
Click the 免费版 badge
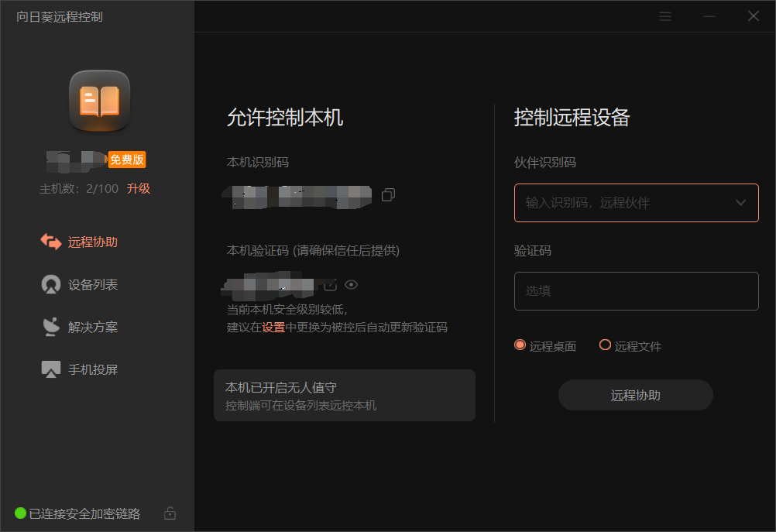(x=127, y=160)
